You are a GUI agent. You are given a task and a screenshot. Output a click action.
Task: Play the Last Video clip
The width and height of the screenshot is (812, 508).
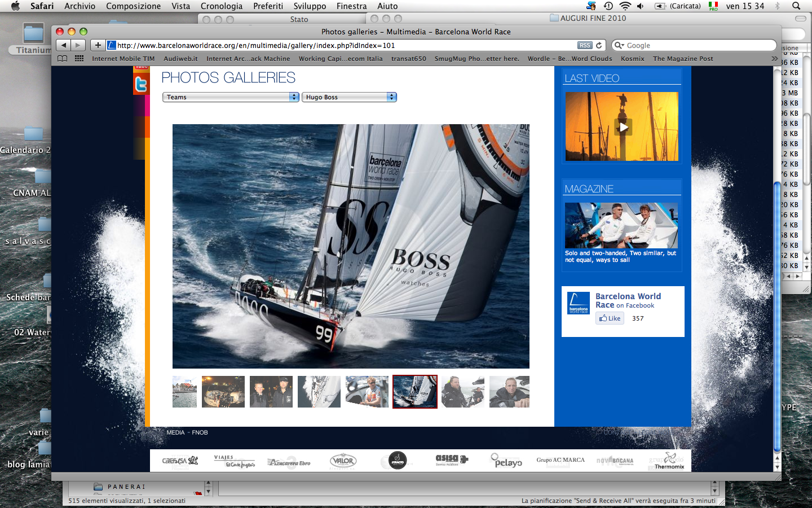pos(623,127)
